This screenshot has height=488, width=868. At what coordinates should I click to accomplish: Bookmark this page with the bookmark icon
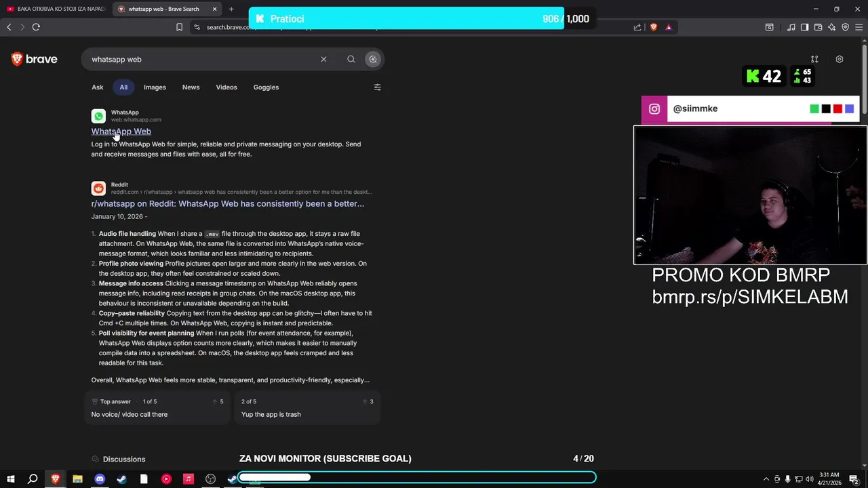tap(179, 27)
